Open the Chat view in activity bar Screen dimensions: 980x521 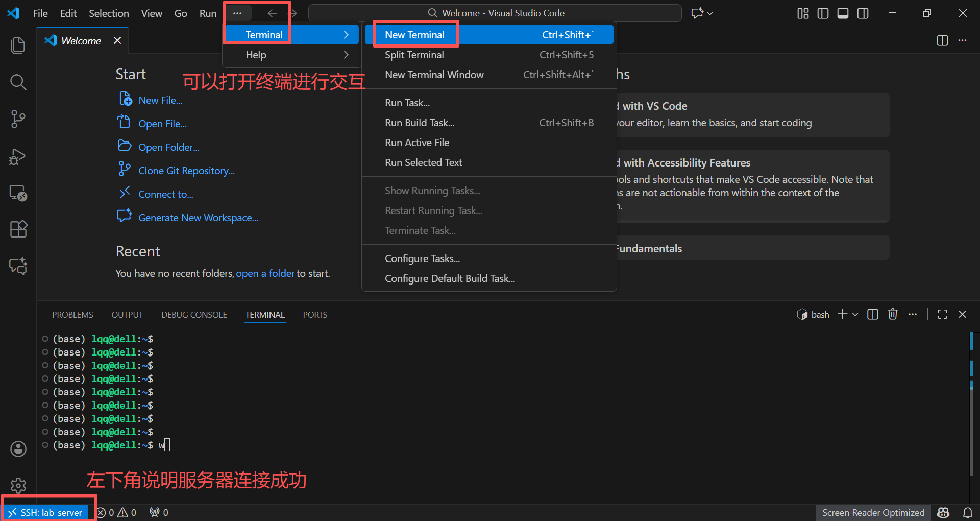tap(18, 266)
